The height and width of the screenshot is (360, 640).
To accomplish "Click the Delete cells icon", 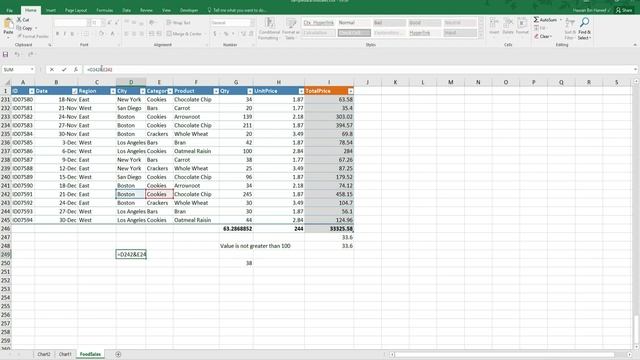I will pyautogui.click(x=508, y=26).
